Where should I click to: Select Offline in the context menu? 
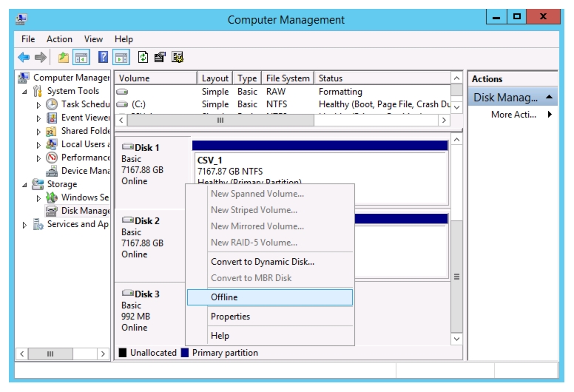(x=270, y=297)
